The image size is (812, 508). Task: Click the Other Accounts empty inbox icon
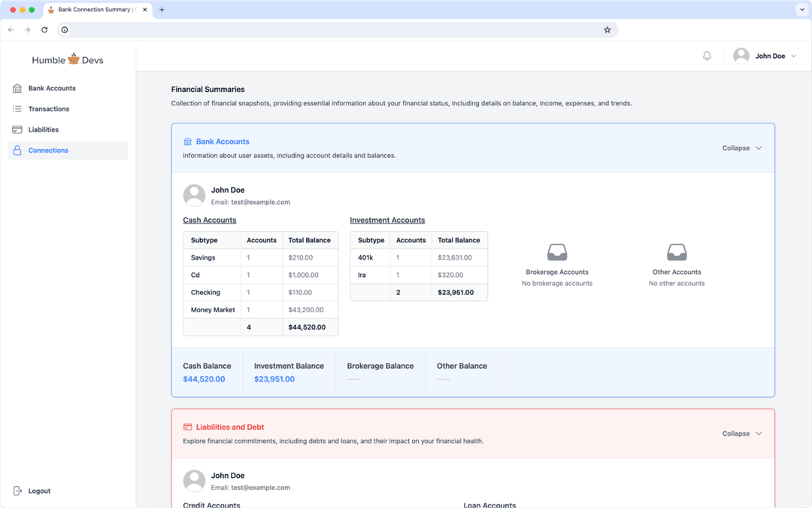[676, 251]
